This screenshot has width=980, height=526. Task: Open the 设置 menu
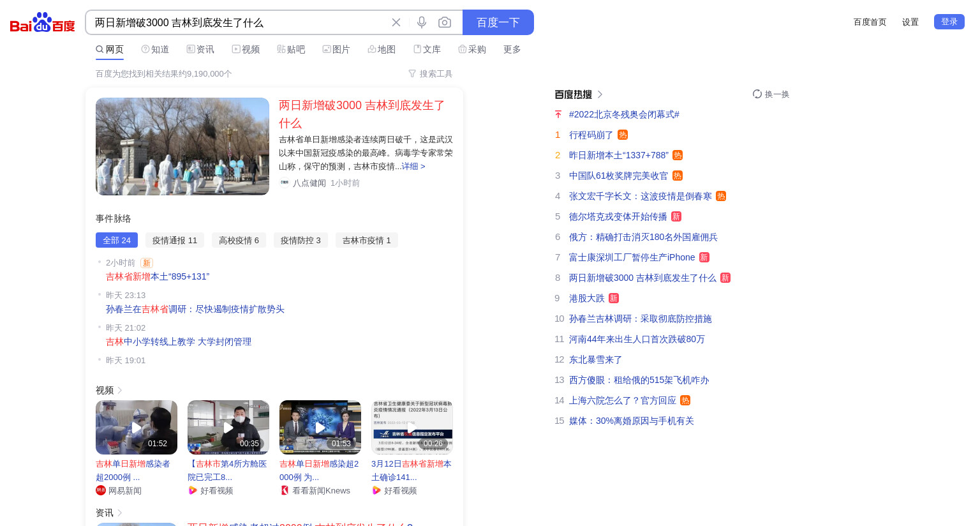[x=910, y=22]
